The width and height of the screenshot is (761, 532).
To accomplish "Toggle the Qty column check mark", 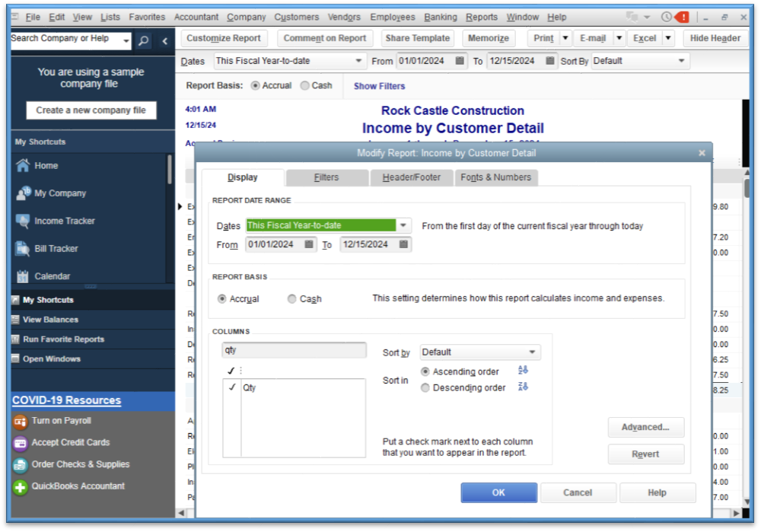I will pos(232,387).
